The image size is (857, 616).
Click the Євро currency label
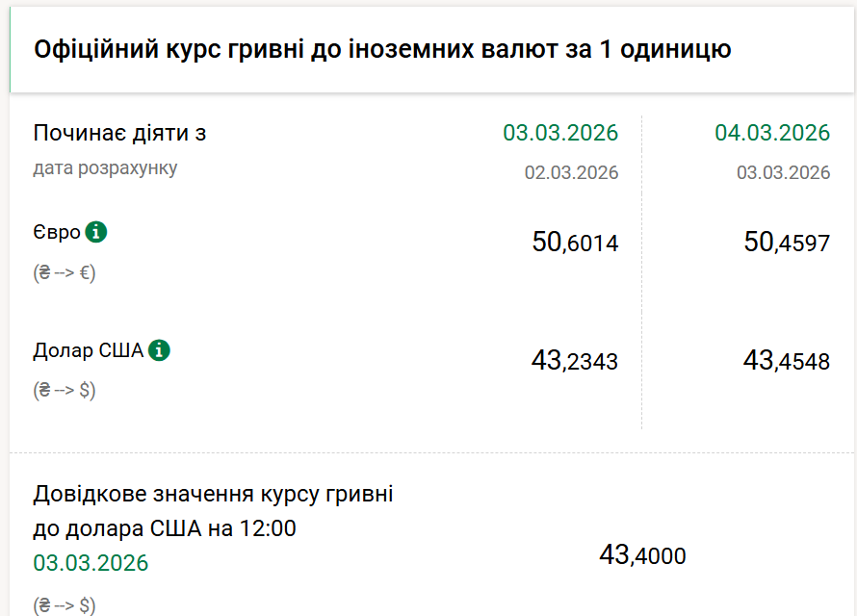pyautogui.click(x=57, y=233)
